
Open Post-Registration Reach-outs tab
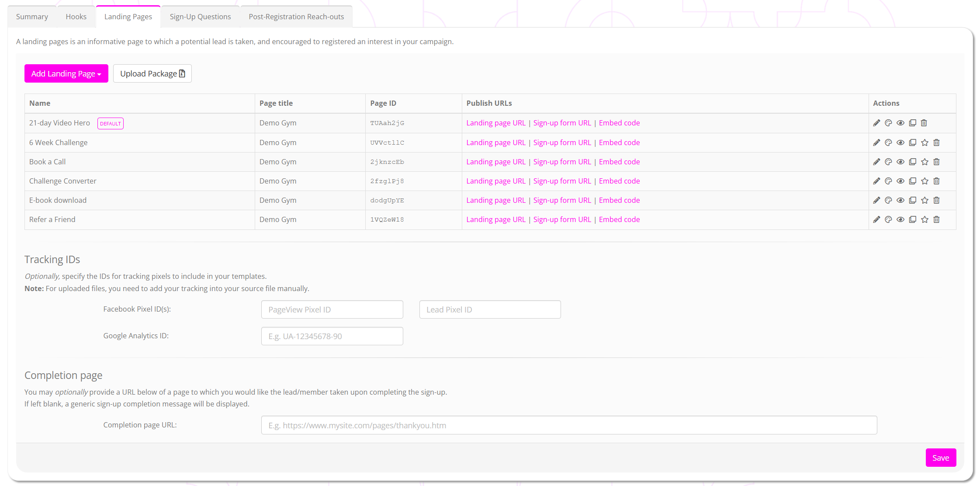(296, 17)
